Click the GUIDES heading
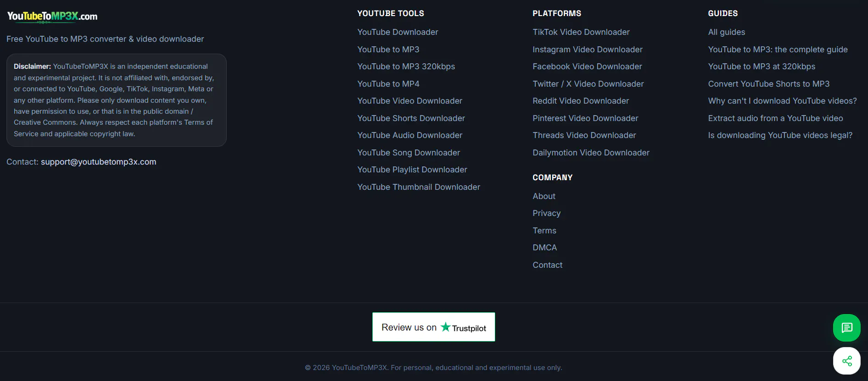Viewport: 868px width, 381px height. [723, 13]
